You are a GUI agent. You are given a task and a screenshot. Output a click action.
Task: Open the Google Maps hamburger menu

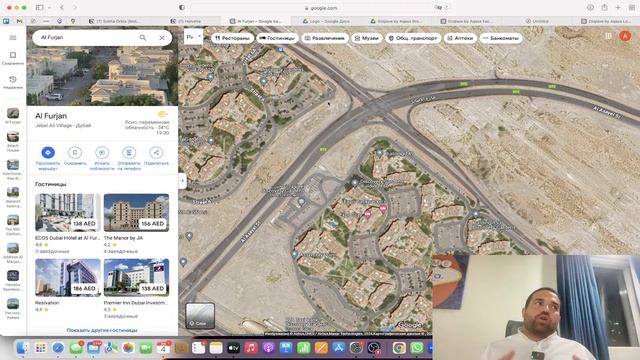13,38
